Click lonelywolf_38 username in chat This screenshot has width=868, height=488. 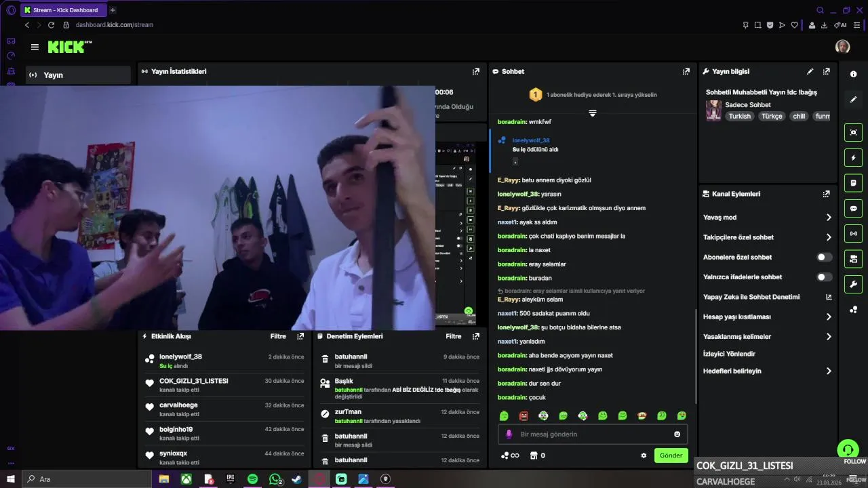(x=531, y=140)
